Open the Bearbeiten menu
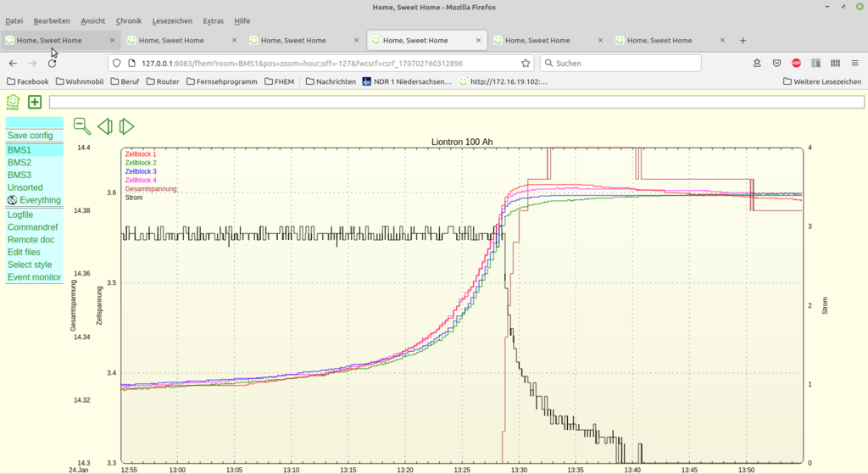 (52, 21)
